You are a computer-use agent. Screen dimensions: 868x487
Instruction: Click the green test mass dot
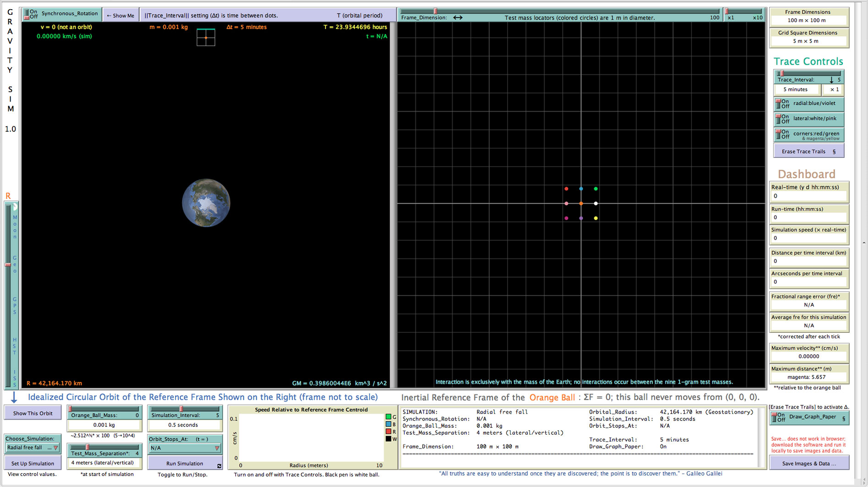596,189
